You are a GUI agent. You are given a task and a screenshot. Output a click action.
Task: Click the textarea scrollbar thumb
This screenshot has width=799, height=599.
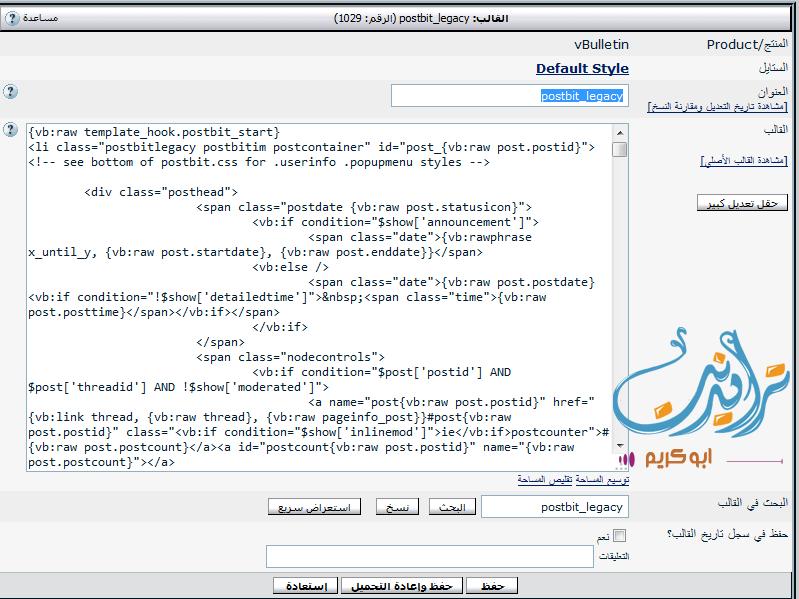pyautogui.click(x=620, y=150)
